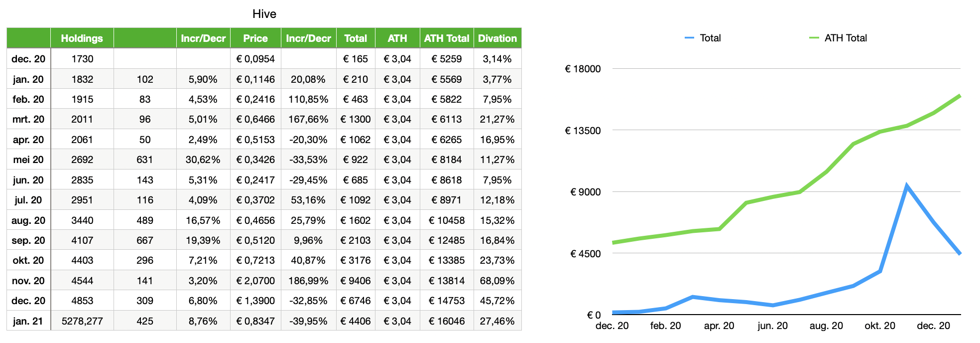Select the Total column header in the table

pos(356,38)
